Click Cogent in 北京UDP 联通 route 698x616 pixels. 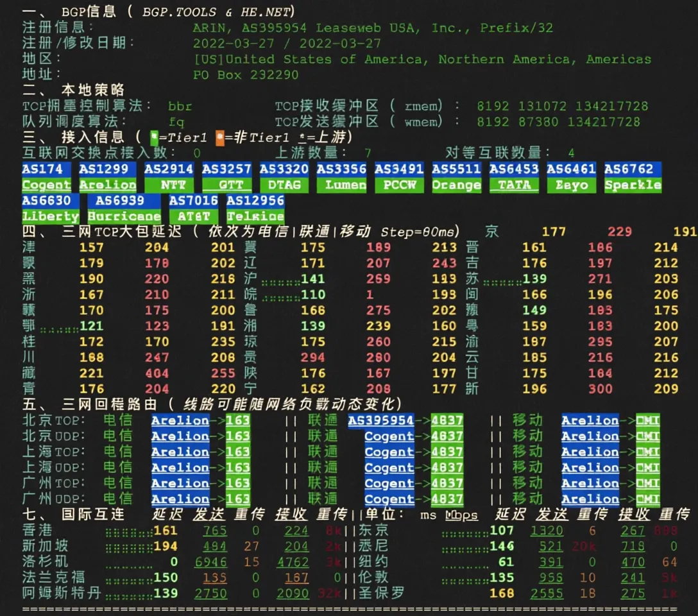click(x=389, y=436)
